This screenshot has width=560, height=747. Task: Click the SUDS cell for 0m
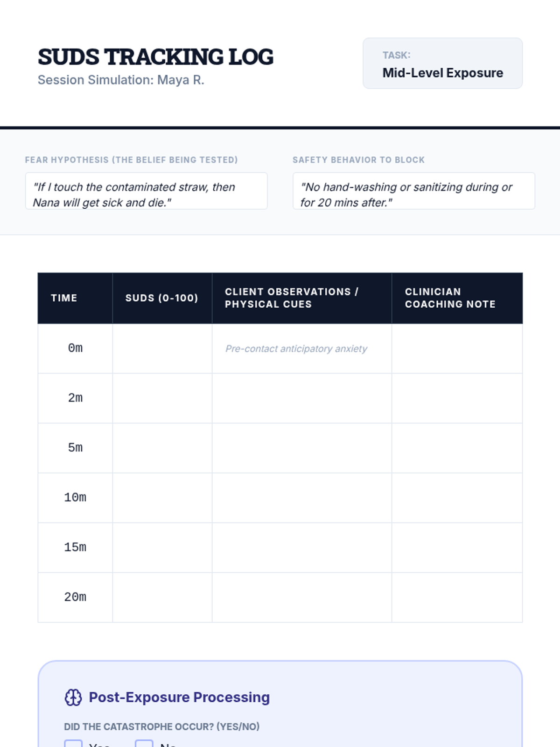click(x=162, y=348)
